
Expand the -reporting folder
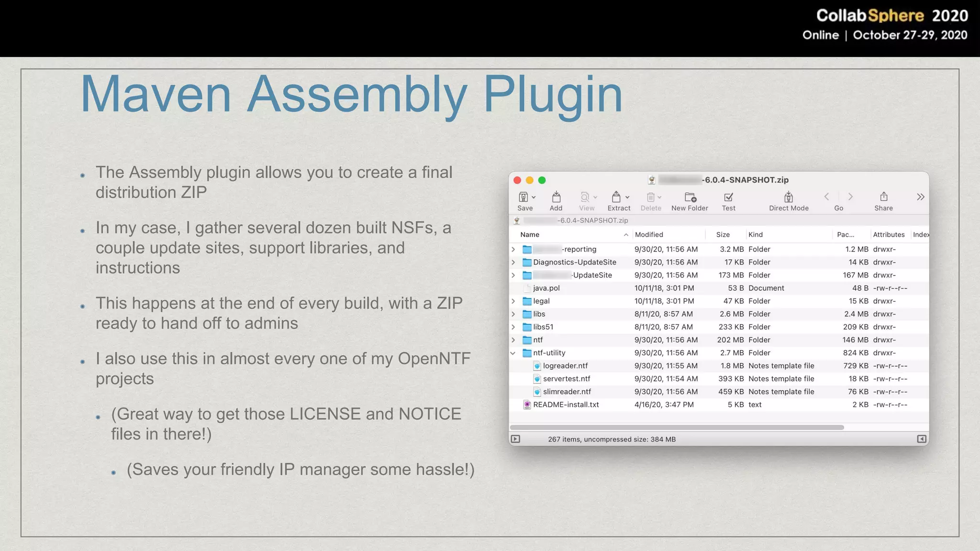(513, 249)
